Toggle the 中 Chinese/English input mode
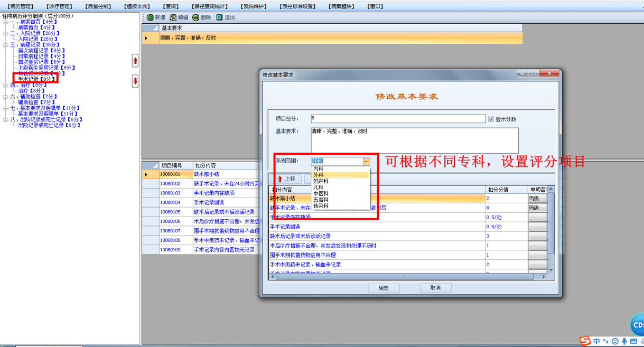The height and width of the screenshot is (347, 644). click(596, 342)
